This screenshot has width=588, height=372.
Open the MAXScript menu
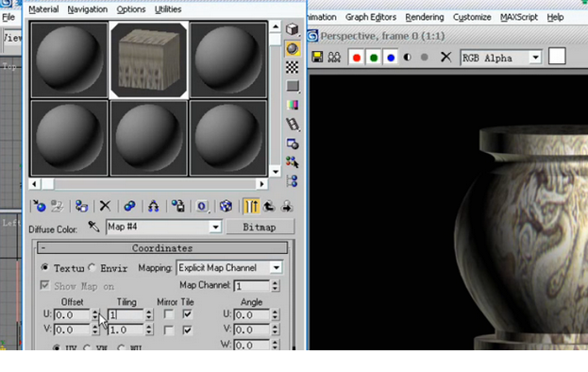click(518, 17)
